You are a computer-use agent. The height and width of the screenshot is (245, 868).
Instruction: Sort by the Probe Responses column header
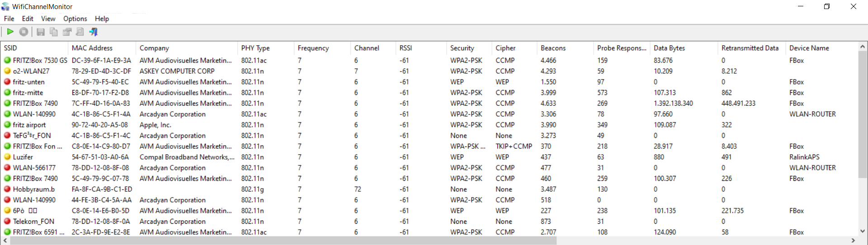(x=622, y=48)
